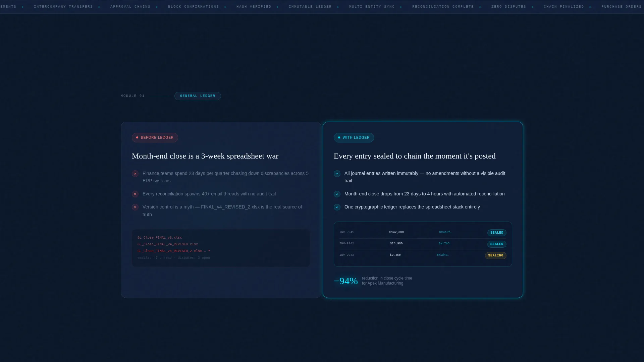Click MULTI-ENTITY SYNC in the ticker
The image size is (644, 362).
pos(372,7)
